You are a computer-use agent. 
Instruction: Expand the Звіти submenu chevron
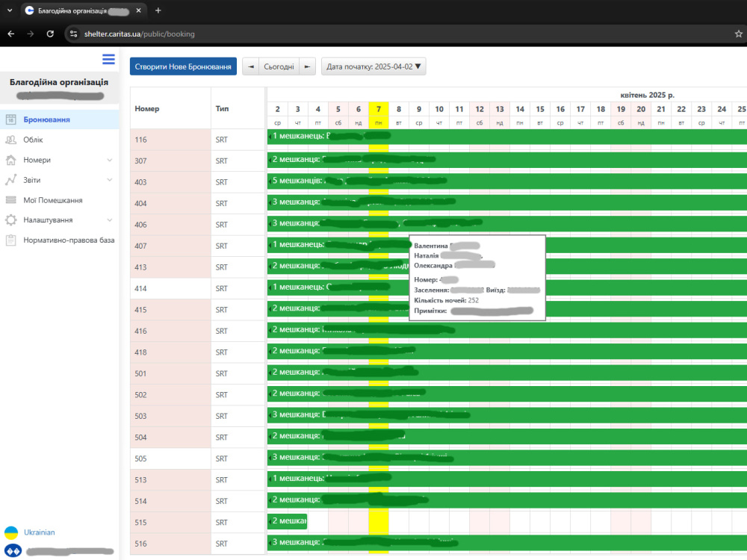(110, 180)
